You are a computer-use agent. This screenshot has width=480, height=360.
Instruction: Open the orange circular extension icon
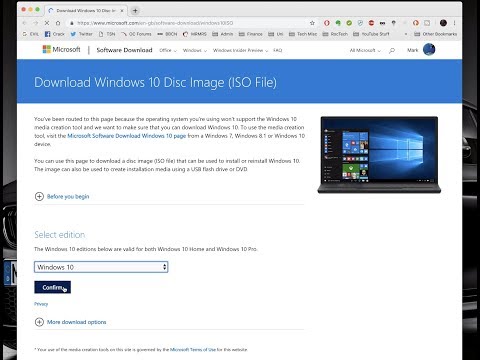(x=416, y=23)
